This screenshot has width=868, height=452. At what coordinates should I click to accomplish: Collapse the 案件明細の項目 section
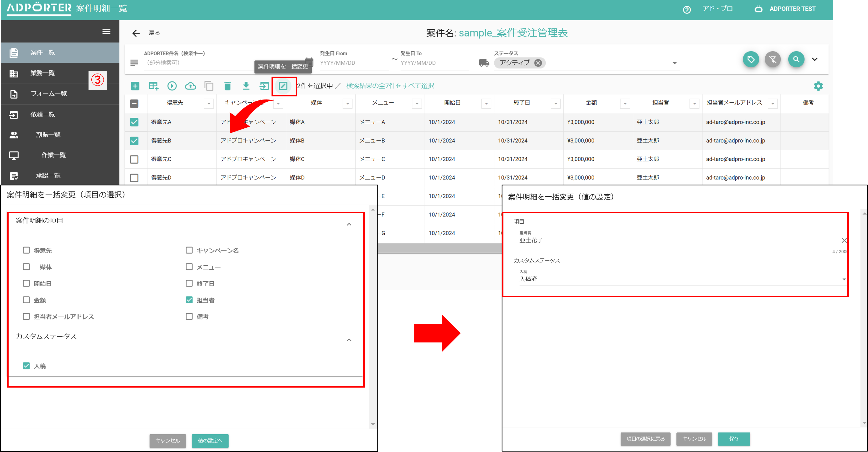point(349,224)
